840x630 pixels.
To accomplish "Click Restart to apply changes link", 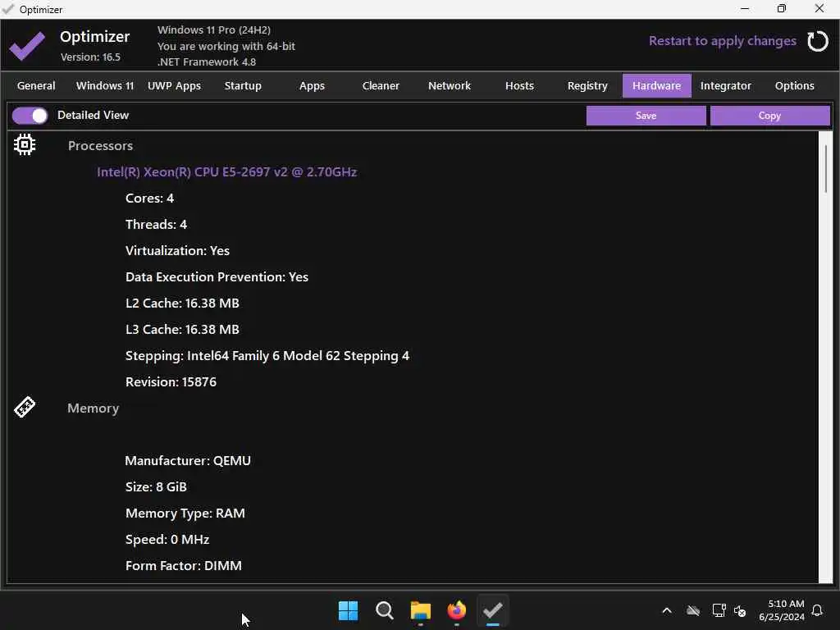I will coord(722,41).
